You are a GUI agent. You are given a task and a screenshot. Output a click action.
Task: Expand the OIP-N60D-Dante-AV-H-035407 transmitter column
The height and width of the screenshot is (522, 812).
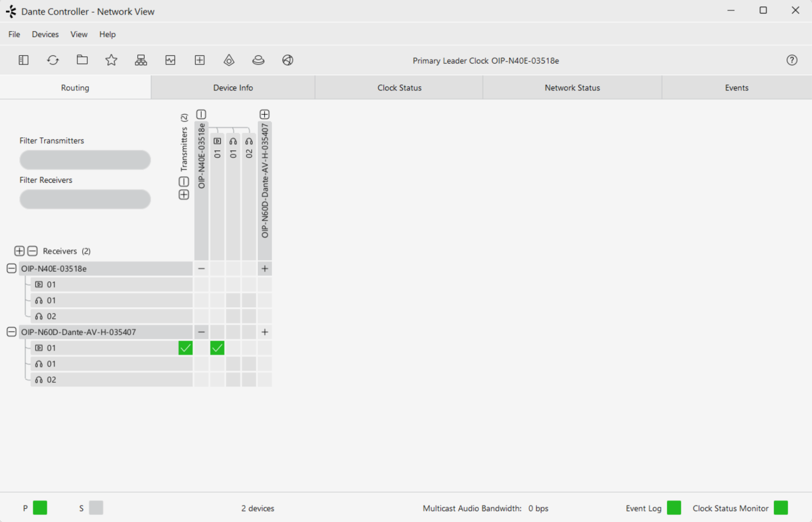pyautogui.click(x=264, y=114)
